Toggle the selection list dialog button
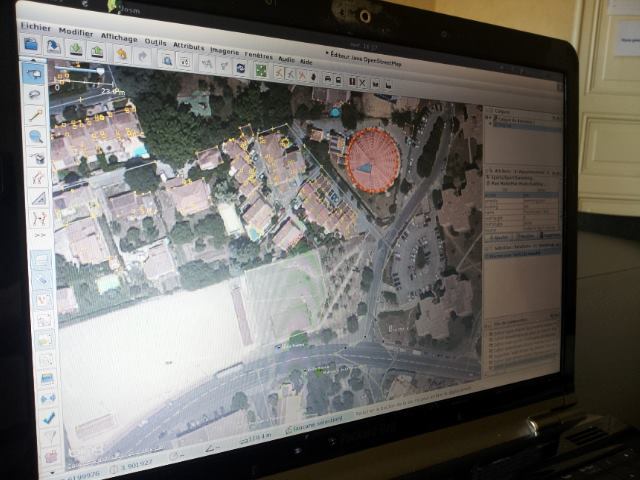The image size is (640, 480). pyautogui.click(x=43, y=301)
